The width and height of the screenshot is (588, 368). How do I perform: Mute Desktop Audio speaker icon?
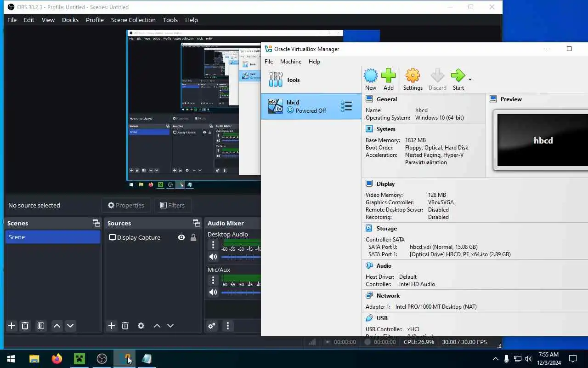[x=213, y=257]
